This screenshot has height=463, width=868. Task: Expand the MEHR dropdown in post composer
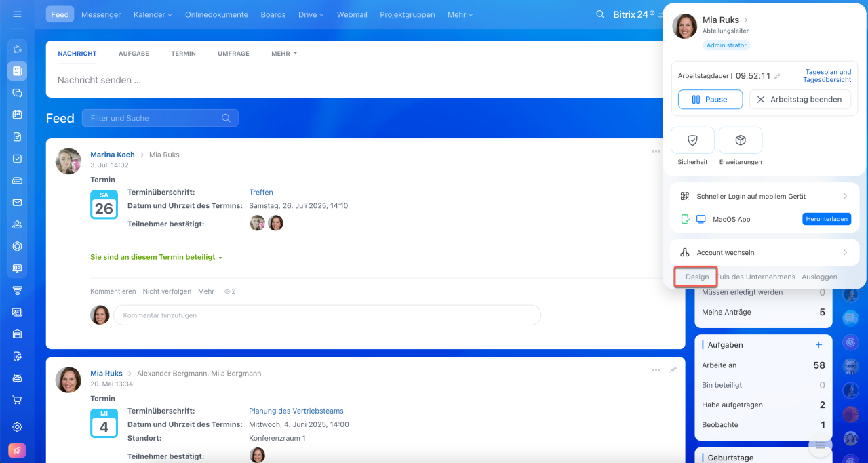click(284, 54)
